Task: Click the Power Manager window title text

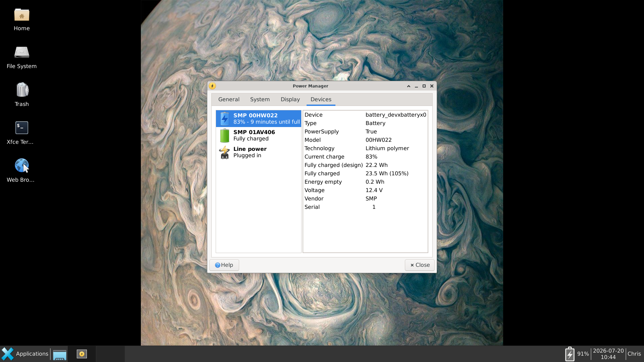Action: pyautogui.click(x=310, y=86)
